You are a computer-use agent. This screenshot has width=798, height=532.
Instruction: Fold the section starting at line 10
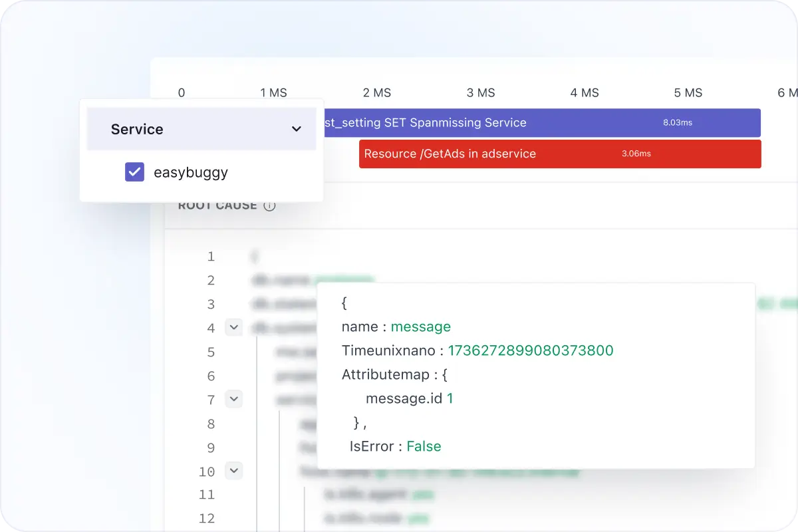[x=233, y=471]
